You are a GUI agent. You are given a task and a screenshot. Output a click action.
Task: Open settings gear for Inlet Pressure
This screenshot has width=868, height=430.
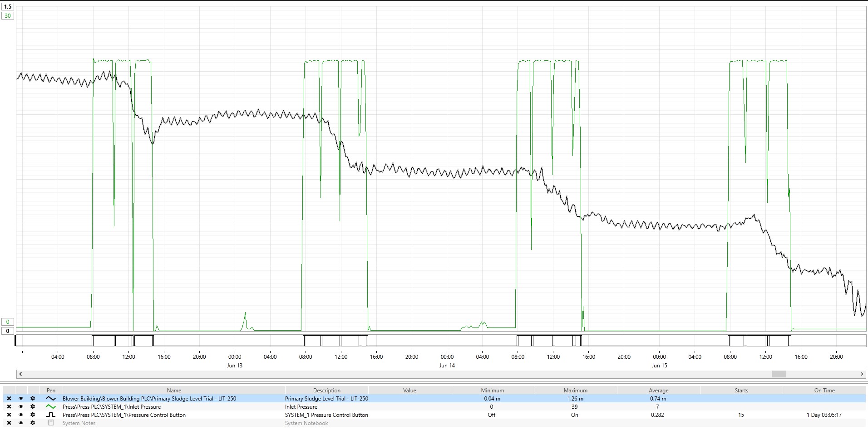33,407
